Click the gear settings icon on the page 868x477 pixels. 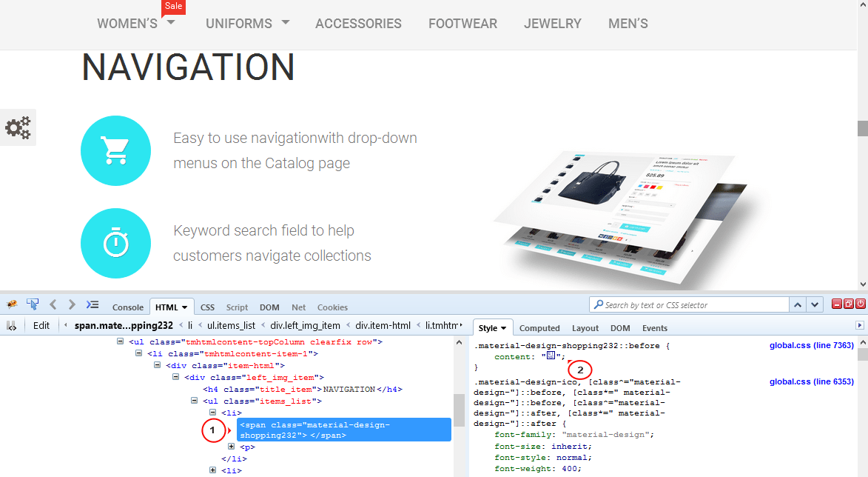click(x=18, y=127)
